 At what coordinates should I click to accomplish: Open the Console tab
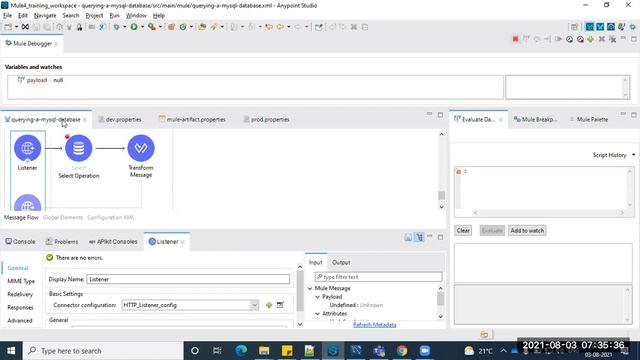click(x=20, y=242)
